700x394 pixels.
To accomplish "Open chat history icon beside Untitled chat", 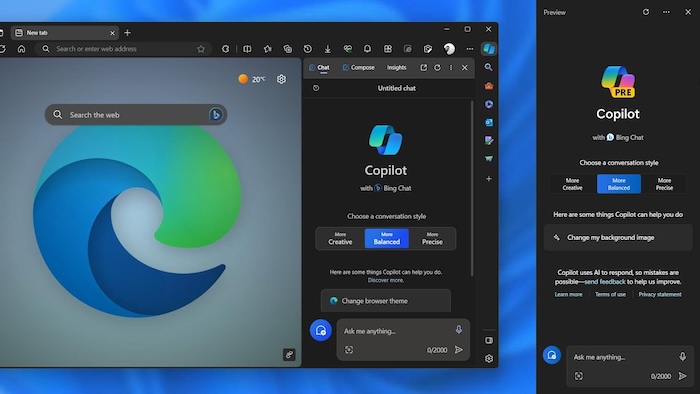I will click(x=316, y=88).
